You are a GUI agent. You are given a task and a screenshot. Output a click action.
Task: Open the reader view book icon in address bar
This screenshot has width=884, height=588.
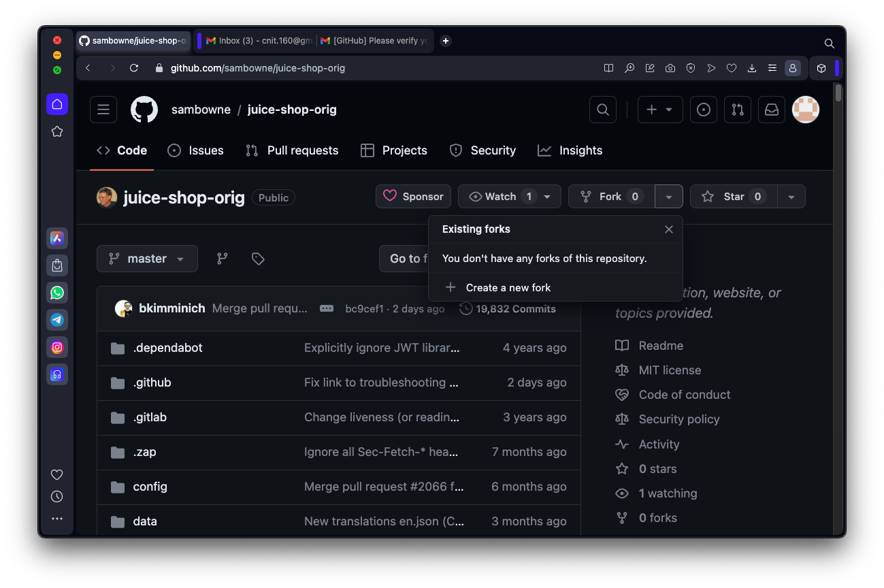click(609, 68)
